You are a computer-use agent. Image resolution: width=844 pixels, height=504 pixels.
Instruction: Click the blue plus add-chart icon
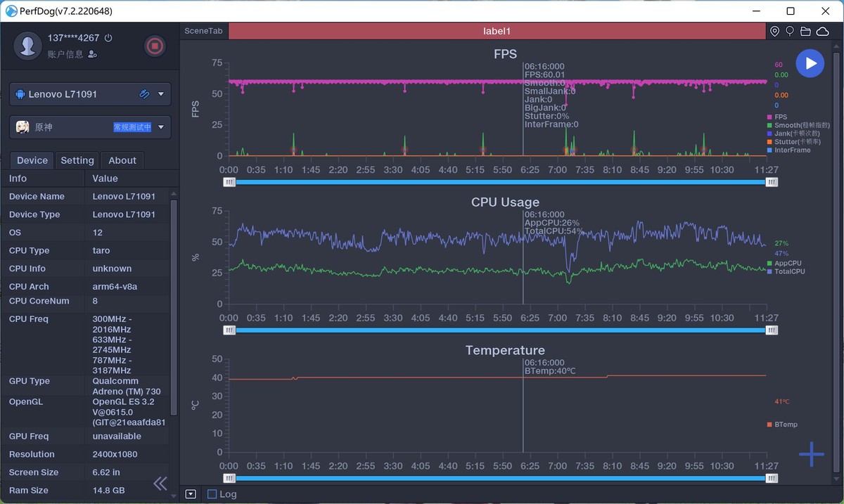(x=811, y=454)
